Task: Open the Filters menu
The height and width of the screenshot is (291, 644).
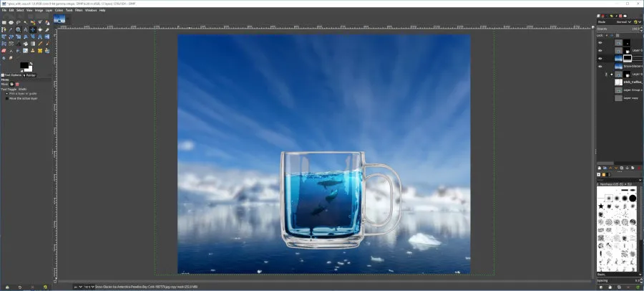Action: tap(79, 10)
